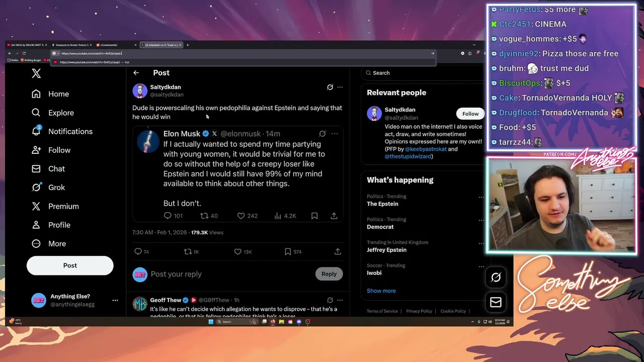Bookmark Elon Musk's quoted post
Image resolution: width=644 pixels, height=362 pixels.
coord(314,216)
